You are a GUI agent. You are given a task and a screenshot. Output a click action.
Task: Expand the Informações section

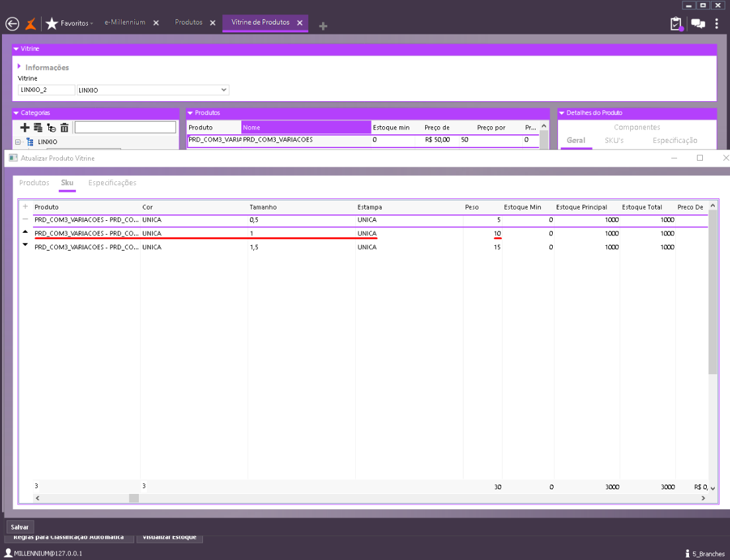[x=20, y=67]
